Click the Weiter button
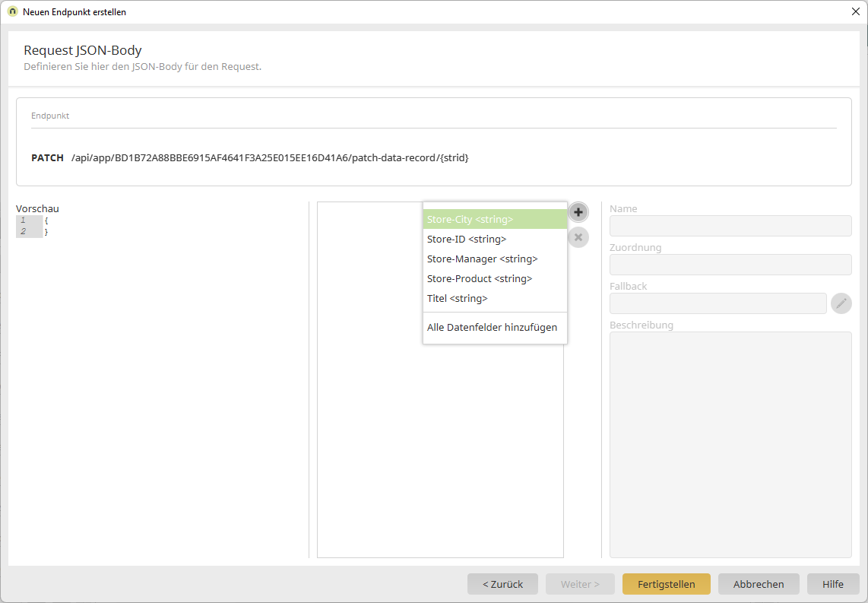This screenshot has height=603, width=868. tap(580, 584)
